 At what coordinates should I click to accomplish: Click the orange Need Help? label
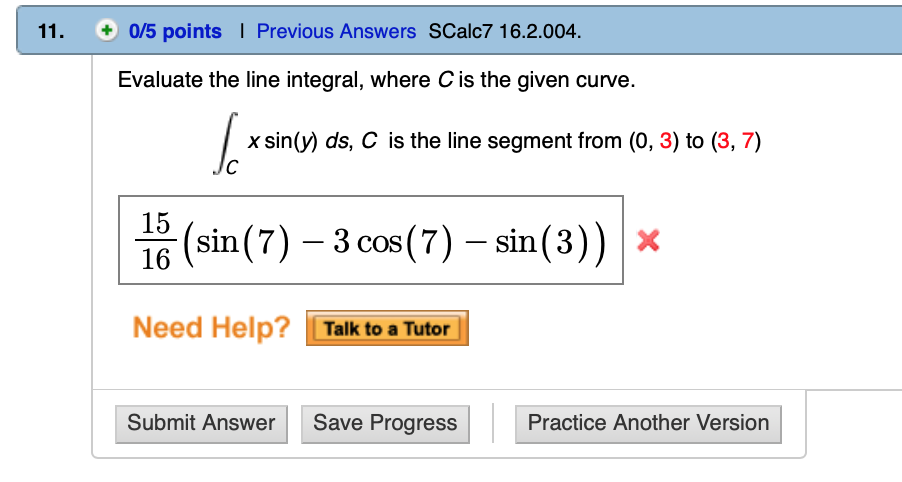[211, 327]
